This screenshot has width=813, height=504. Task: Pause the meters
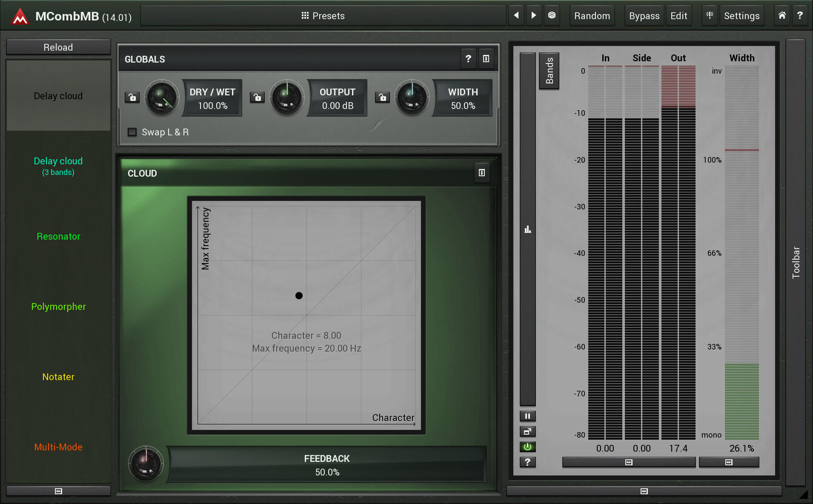point(527,416)
